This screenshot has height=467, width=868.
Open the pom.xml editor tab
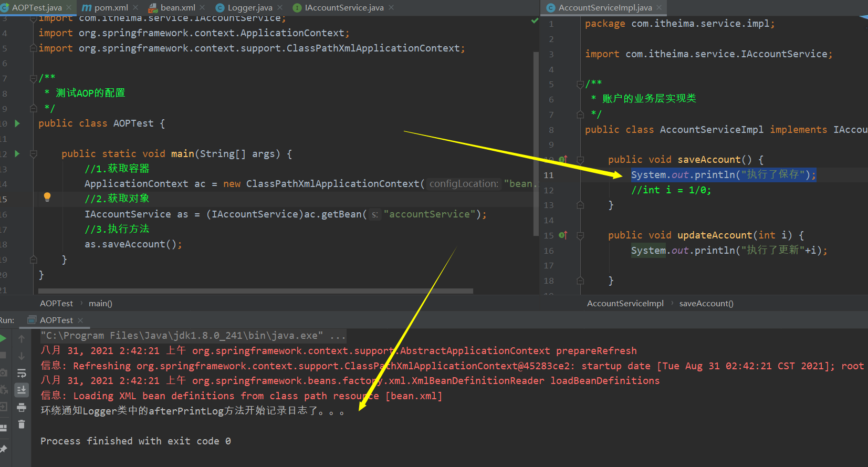pyautogui.click(x=111, y=7)
